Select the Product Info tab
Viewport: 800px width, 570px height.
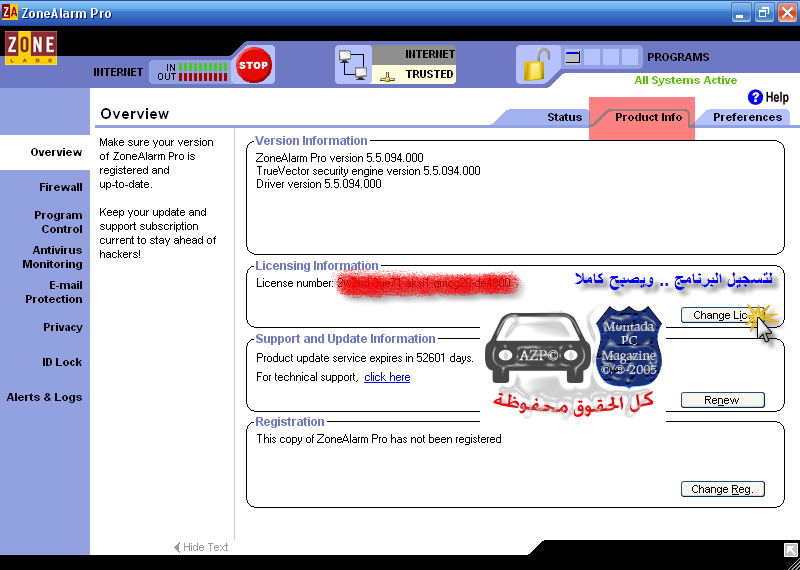click(648, 117)
